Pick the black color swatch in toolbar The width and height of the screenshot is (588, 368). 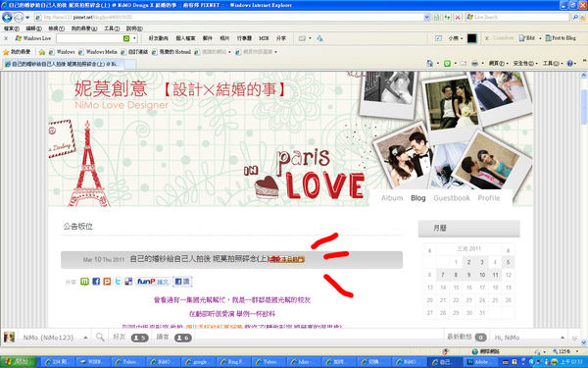tap(471, 38)
